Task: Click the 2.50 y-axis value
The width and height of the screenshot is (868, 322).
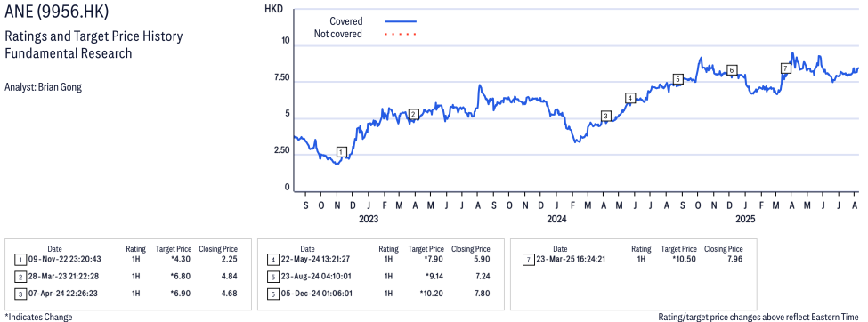Action: click(282, 150)
